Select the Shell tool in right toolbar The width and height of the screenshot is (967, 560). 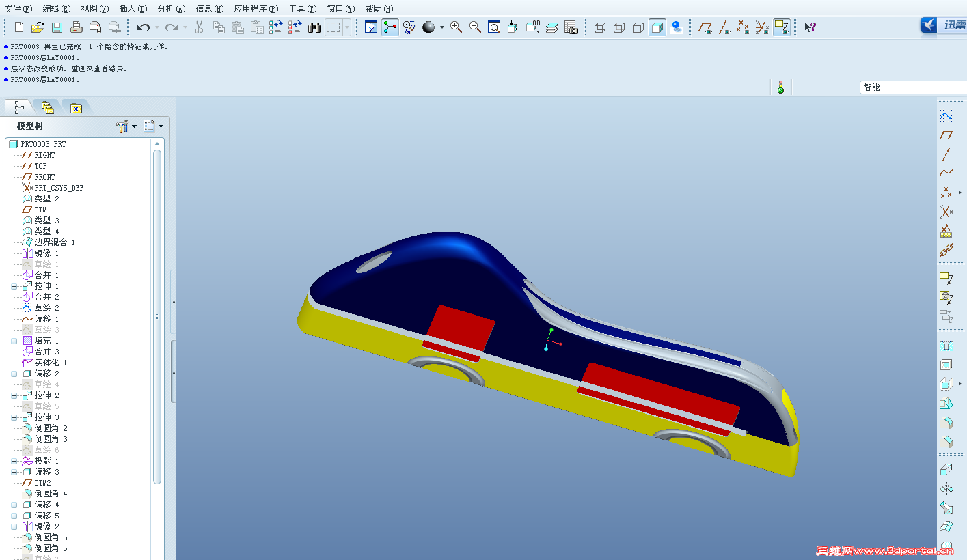pyautogui.click(x=946, y=365)
